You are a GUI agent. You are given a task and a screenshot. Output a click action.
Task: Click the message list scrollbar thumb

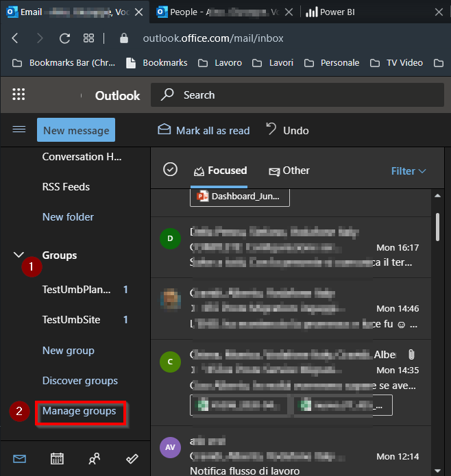[x=437, y=227]
